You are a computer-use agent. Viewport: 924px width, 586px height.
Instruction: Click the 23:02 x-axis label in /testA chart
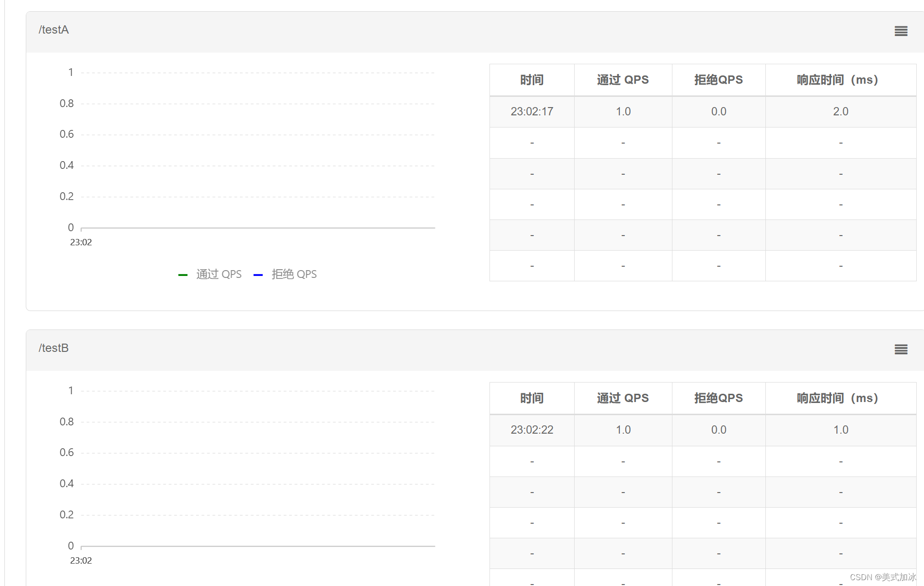[x=81, y=242]
